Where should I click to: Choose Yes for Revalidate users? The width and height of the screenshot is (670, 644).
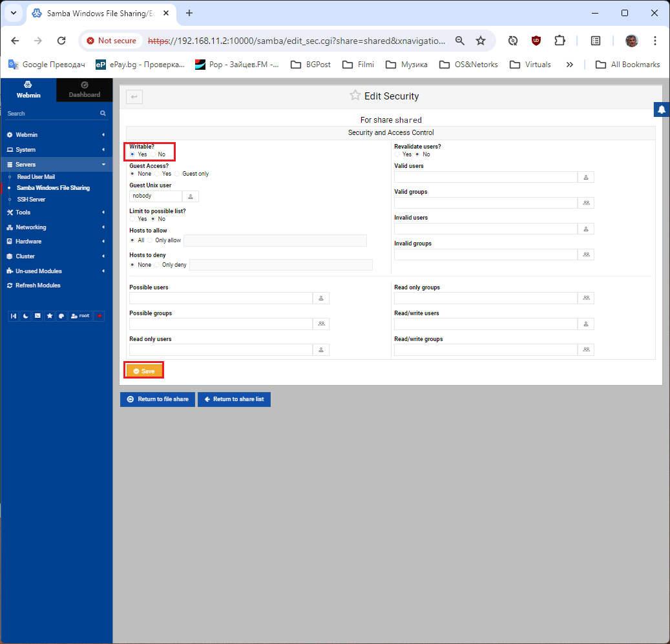[x=397, y=154]
